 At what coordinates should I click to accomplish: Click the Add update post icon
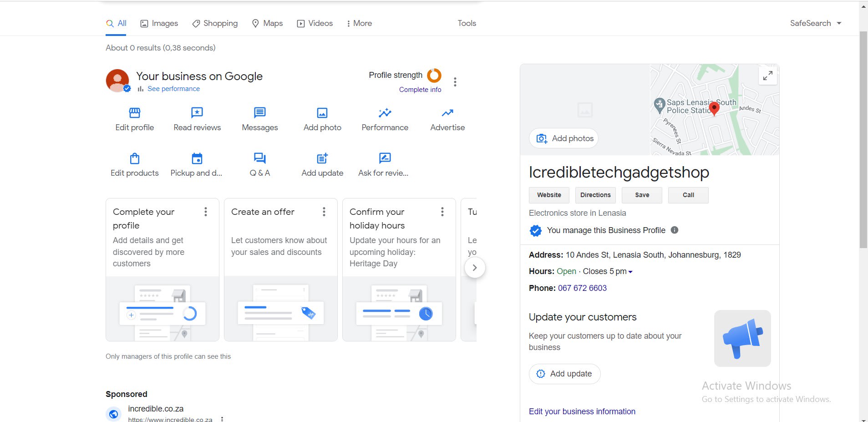tap(322, 158)
